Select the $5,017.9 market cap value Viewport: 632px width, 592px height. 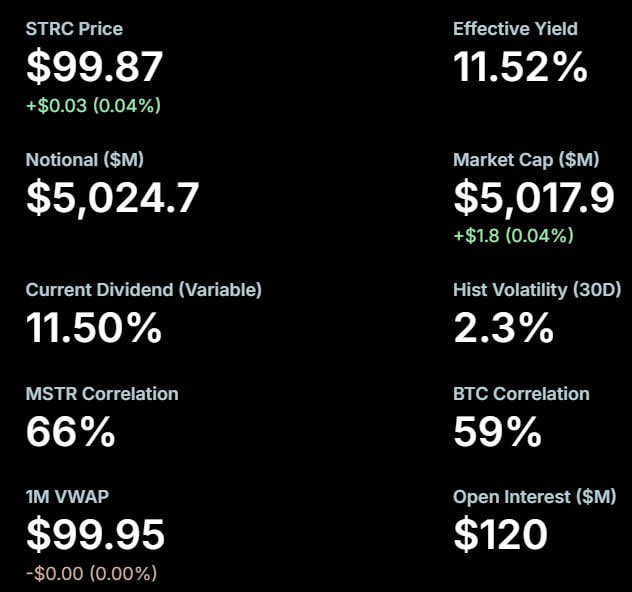click(x=534, y=198)
